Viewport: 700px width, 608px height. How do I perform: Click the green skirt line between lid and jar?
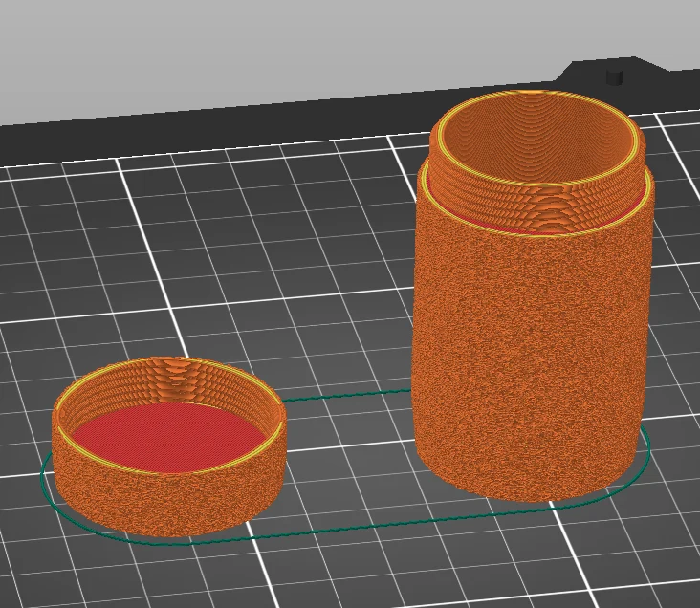coord(348,396)
